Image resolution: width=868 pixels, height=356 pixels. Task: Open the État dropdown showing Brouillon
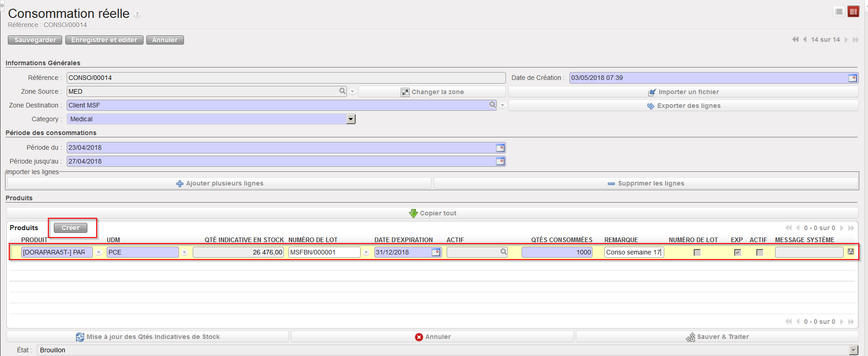coord(853,350)
